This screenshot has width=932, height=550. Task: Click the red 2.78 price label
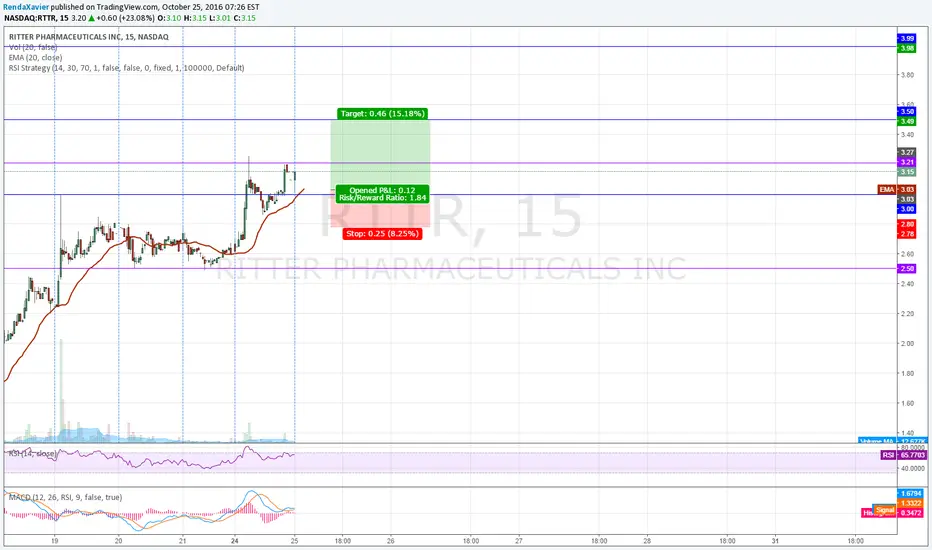(906, 234)
